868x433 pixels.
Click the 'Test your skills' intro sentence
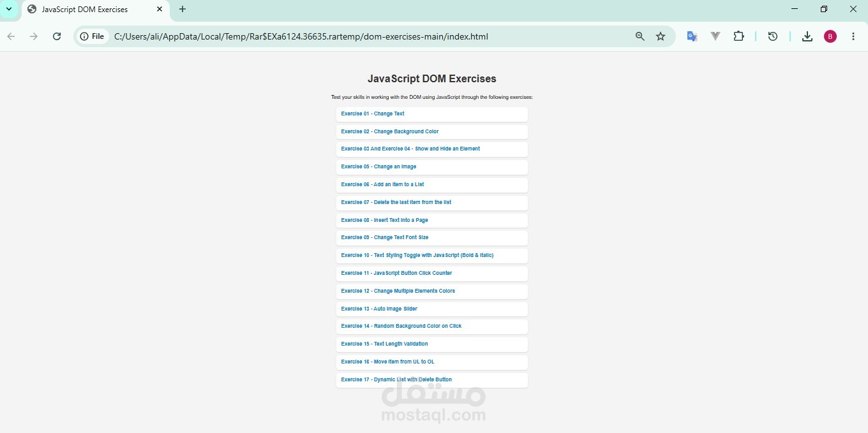[x=432, y=98]
